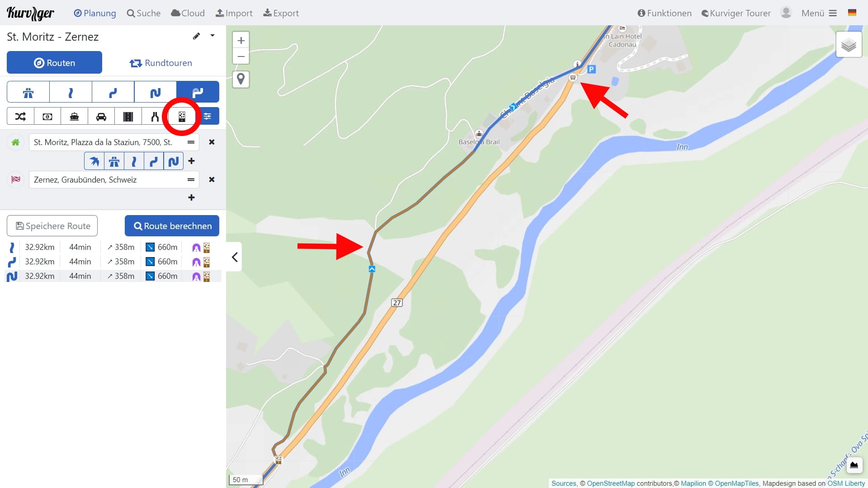Click the Zernez destination input field
868x488 pixels.
(x=113, y=180)
